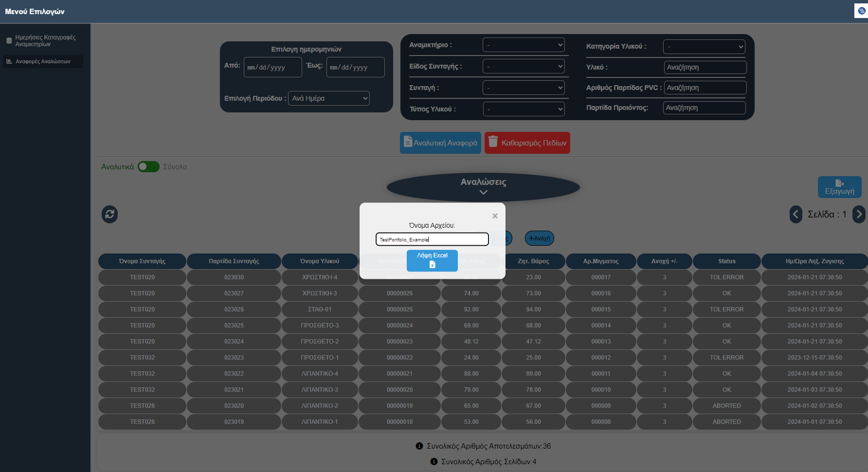Click the Όνομα Υλικού column header

coord(320,261)
